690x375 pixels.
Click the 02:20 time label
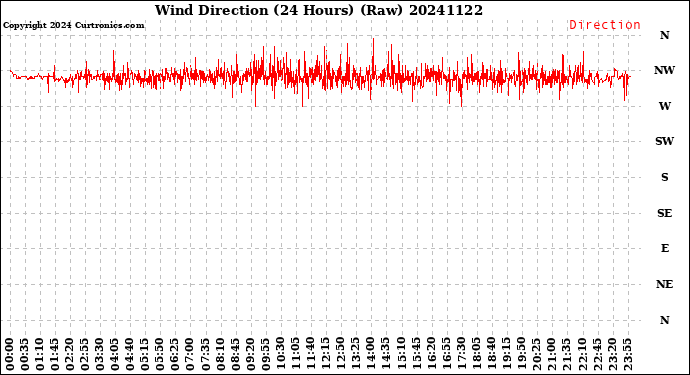70,355
